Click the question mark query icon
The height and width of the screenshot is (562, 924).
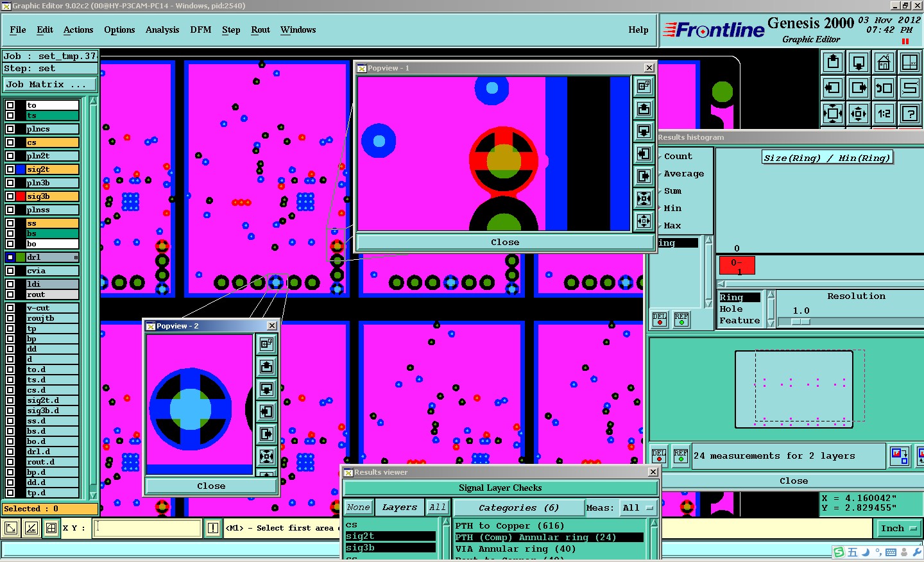pos(910,114)
